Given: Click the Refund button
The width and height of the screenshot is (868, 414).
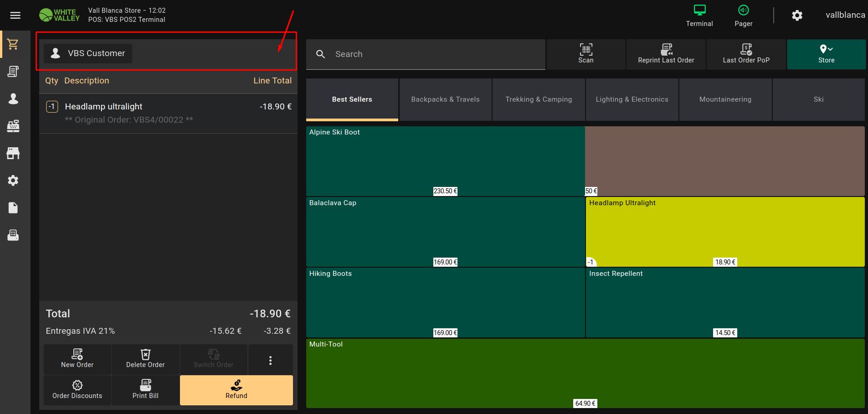Looking at the screenshot, I should (236, 390).
